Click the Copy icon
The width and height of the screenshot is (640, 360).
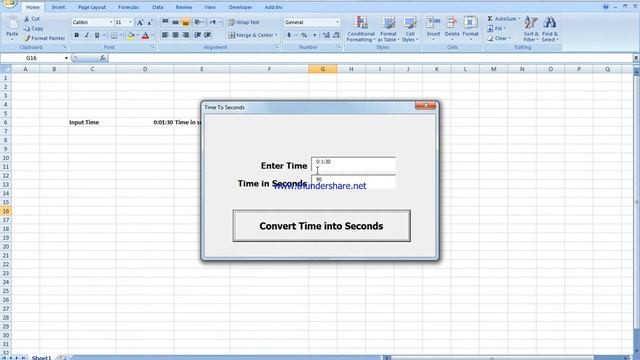(27, 28)
